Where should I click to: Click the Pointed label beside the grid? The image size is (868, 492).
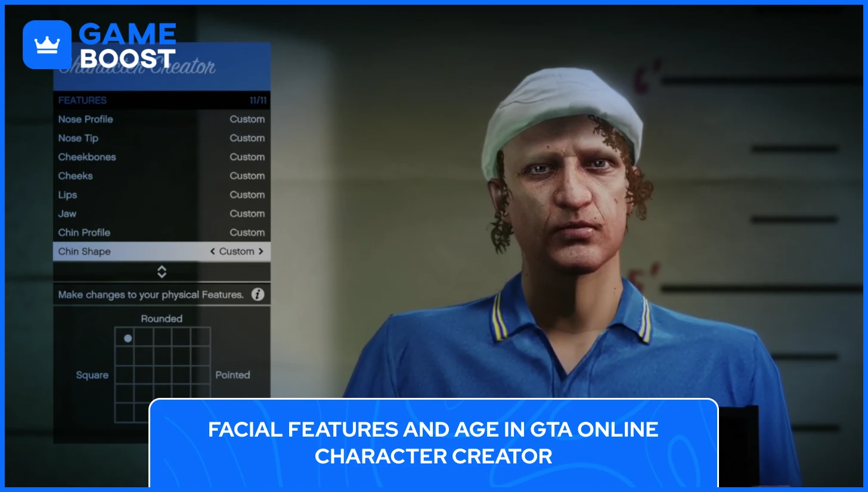(x=233, y=375)
